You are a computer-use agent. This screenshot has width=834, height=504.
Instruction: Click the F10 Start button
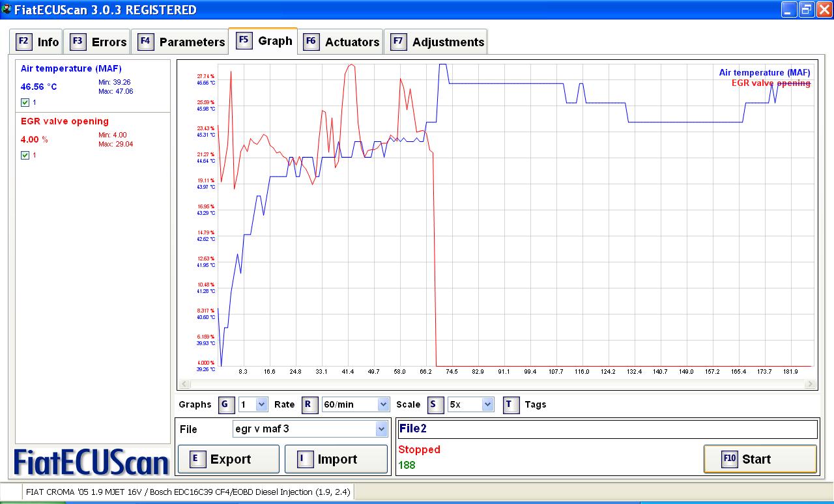[x=760, y=459]
